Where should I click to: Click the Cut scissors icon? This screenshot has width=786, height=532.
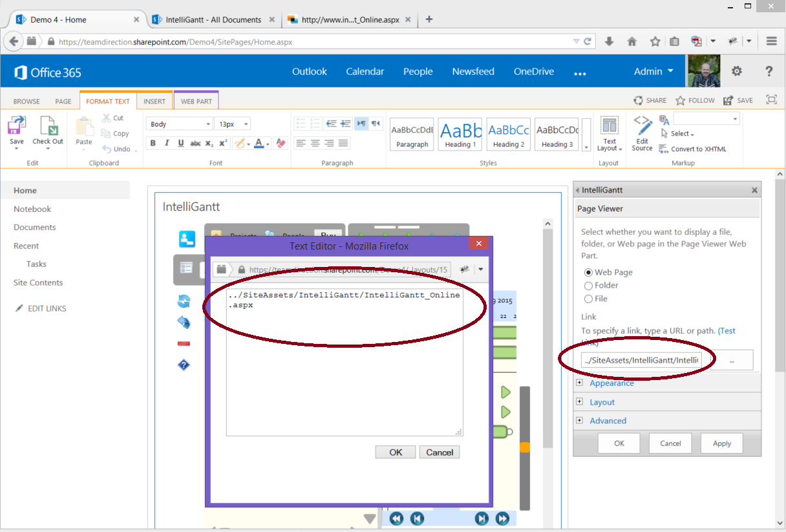pyautogui.click(x=107, y=118)
